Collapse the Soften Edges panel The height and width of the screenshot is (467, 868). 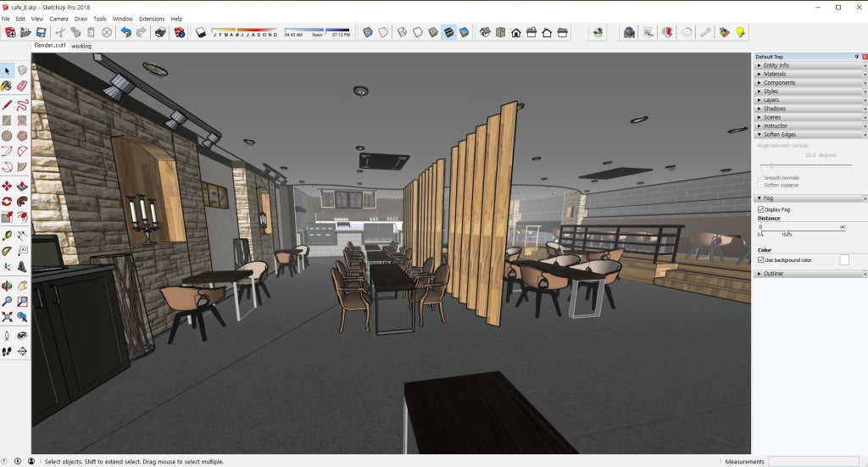pos(810,135)
